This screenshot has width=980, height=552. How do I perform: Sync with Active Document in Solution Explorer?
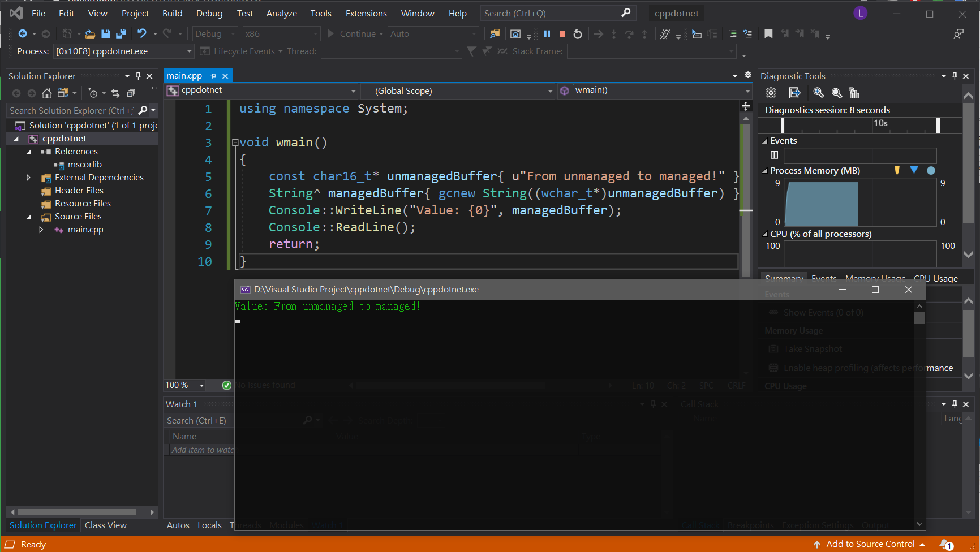(x=115, y=93)
